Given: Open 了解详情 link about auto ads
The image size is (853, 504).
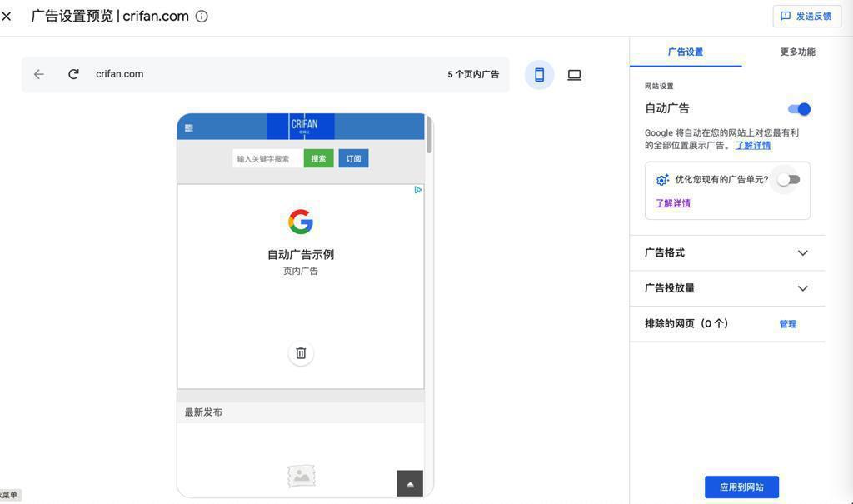Looking at the screenshot, I should [753, 145].
